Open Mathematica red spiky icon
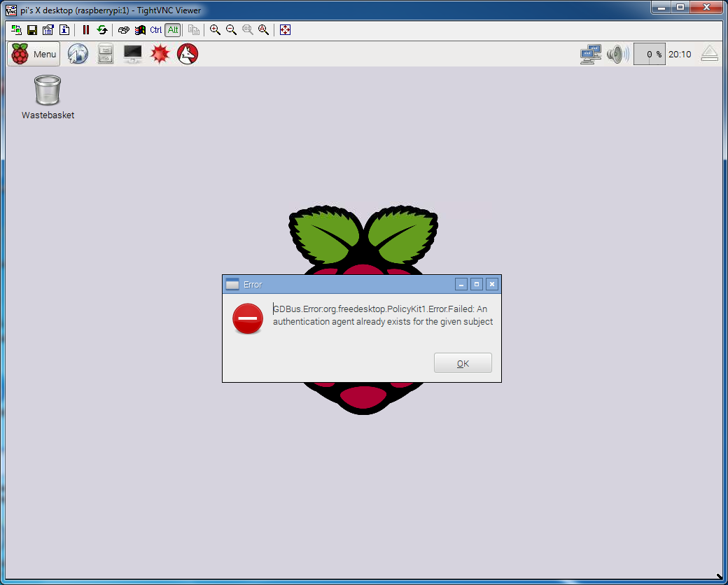Image resolution: width=728 pixels, height=585 pixels. pos(160,54)
